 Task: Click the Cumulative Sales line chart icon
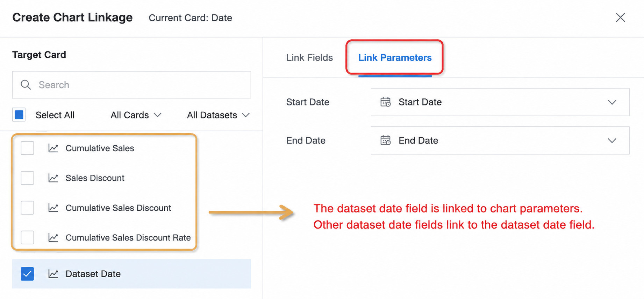(53, 148)
